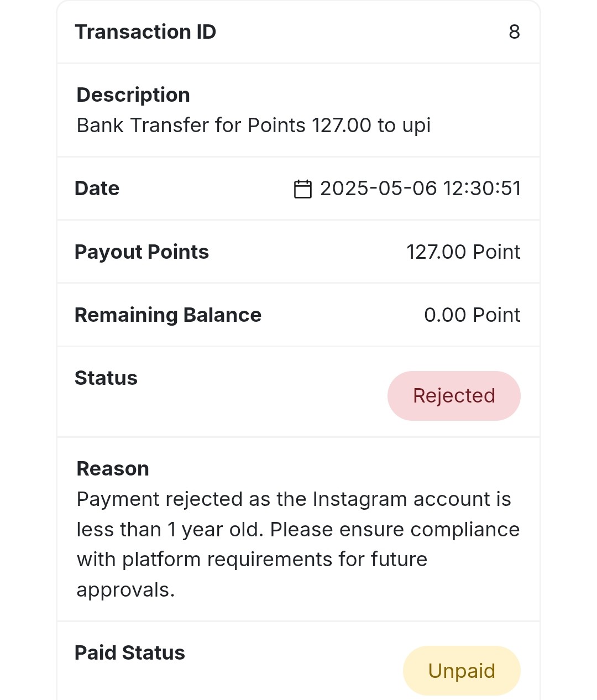597x700 pixels.
Task: Click the word approvals in the reason
Action: click(x=125, y=591)
